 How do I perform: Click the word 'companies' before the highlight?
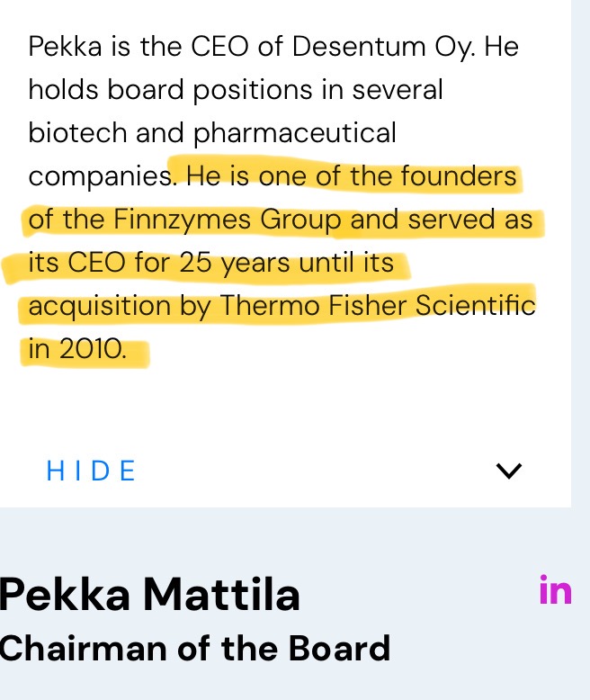(99, 177)
